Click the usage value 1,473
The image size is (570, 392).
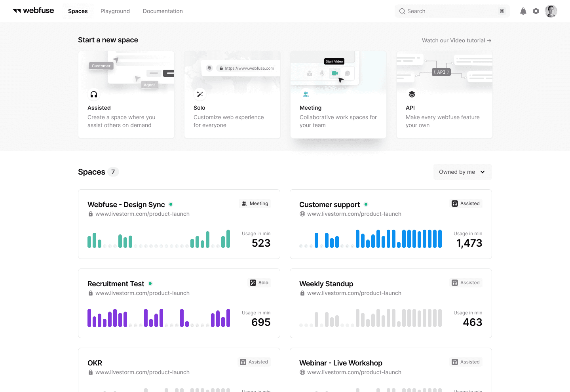[469, 243]
